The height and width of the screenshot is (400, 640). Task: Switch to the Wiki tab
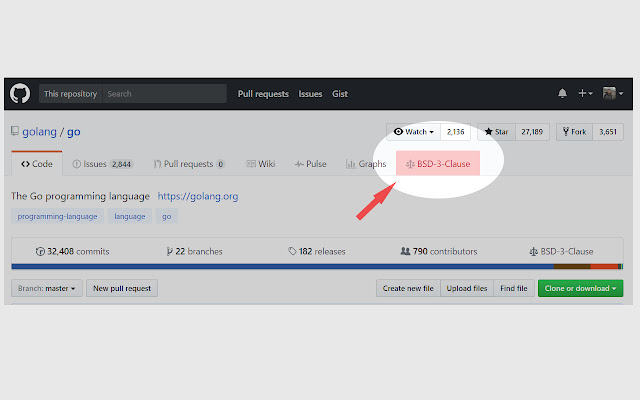[x=260, y=164]
